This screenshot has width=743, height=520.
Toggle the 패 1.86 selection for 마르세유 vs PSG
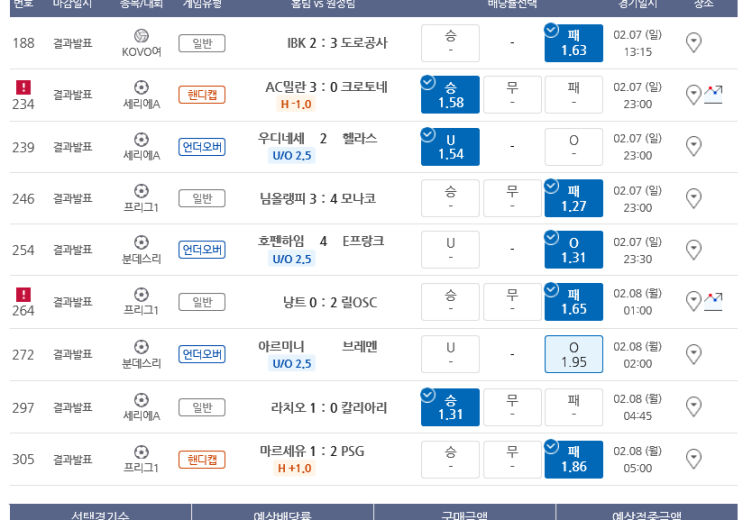(x=574, y=459)
